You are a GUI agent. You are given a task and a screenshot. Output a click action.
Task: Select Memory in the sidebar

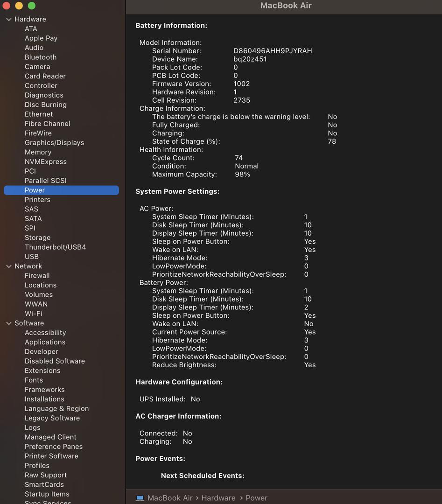tap(38, 152)
